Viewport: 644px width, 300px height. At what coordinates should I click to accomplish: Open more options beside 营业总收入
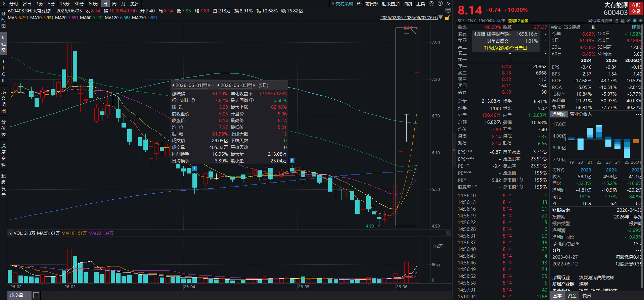[638, 114]
